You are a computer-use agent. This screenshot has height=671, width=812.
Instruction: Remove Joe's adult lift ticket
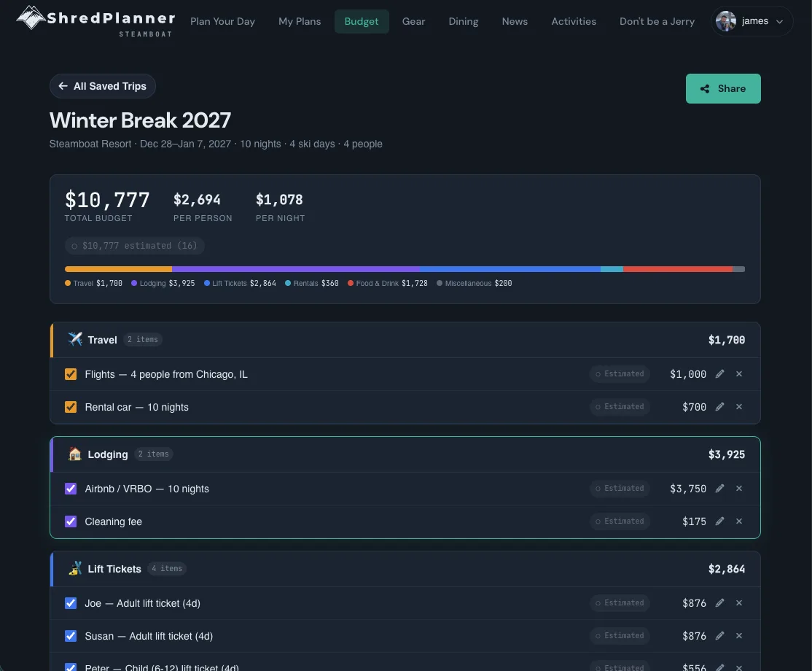(x=739, y=603)
